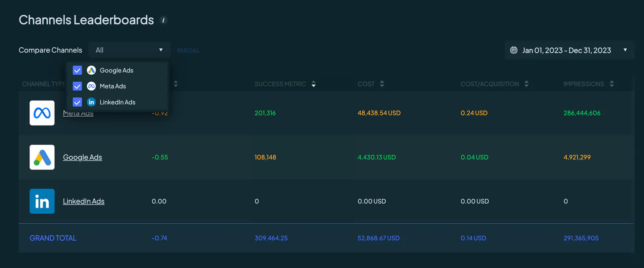The width and height of the screenshot is (644, 268).
Task: Click the LinkedIn icon in dropdown list
Action: click(x=91, y=102)
